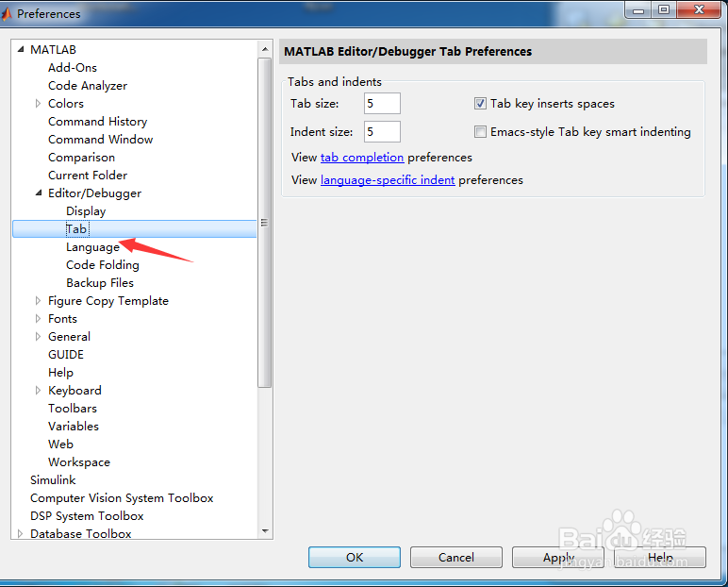Select Help item in tree
This screenshot has height=587, width=728.
pos(60,372)
